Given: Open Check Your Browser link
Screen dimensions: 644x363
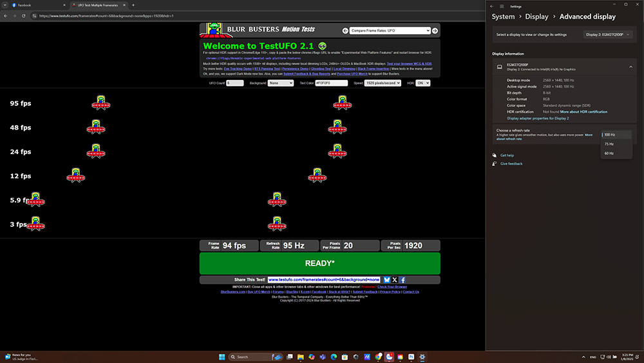Looking at the screenshot, I should (392, 287).
